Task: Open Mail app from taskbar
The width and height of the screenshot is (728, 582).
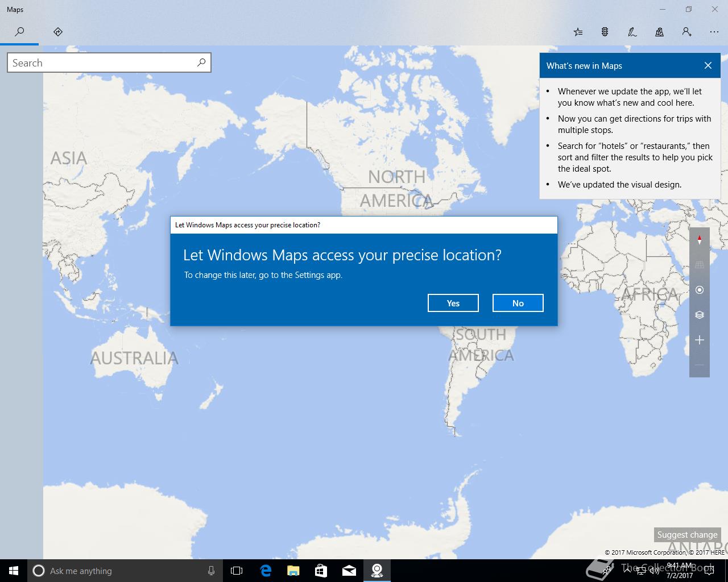Action: 349,571
